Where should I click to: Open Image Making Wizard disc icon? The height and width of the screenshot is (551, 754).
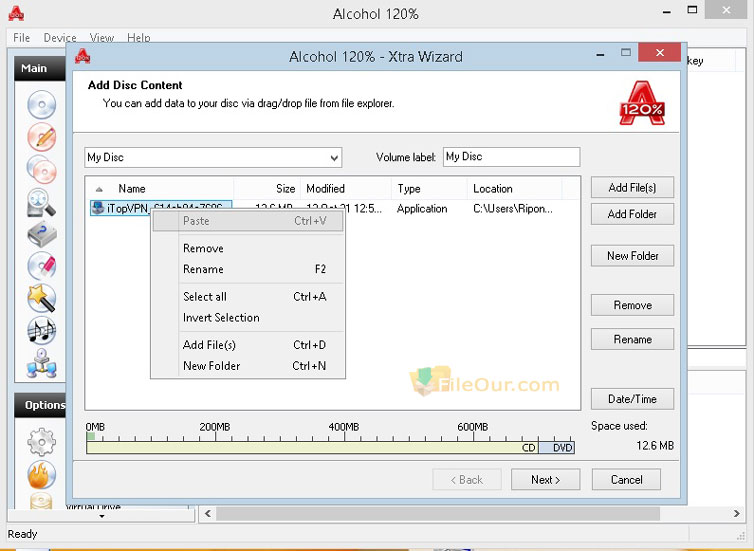[x=42, y=104]
